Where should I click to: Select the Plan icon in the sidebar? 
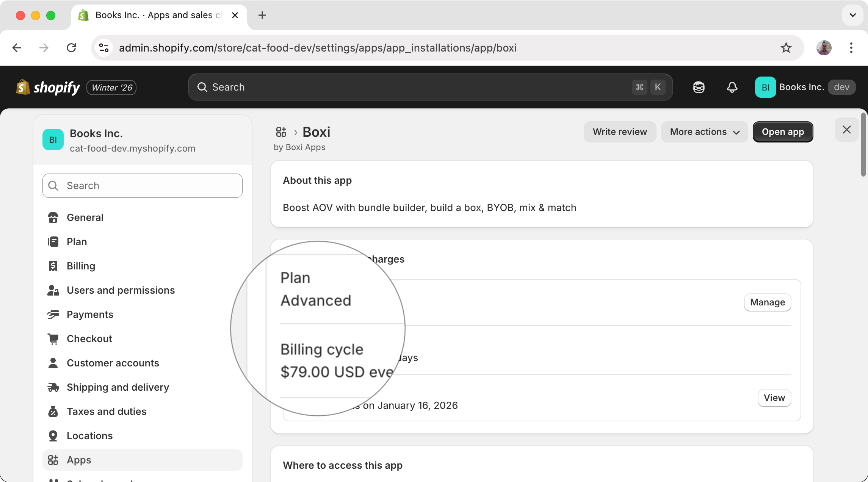click(x=53, y=241)
